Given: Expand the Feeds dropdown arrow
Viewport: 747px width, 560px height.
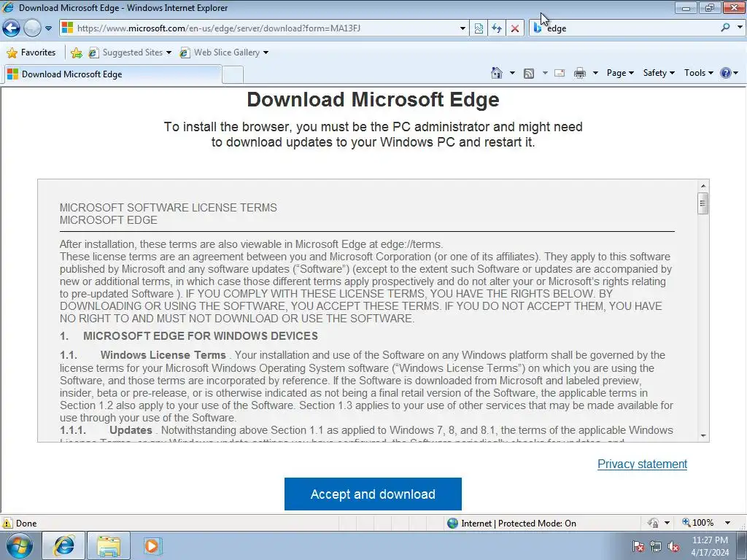Looking at the screenshot, I should [x=545, y=73].
